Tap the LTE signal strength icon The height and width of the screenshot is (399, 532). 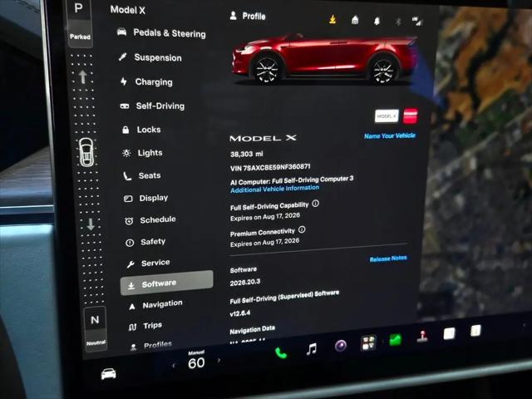pyautogui.click(x=417, y=22)
